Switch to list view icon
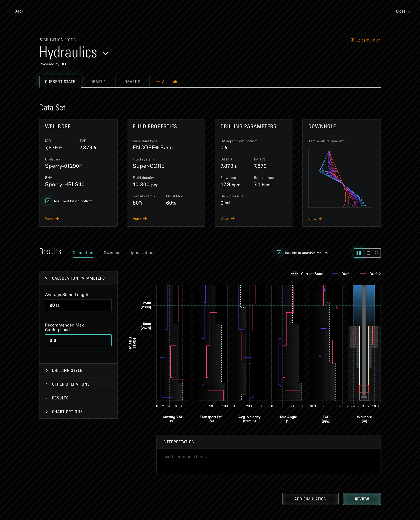This screenshot has height=520, width=420. click(367, 253)
